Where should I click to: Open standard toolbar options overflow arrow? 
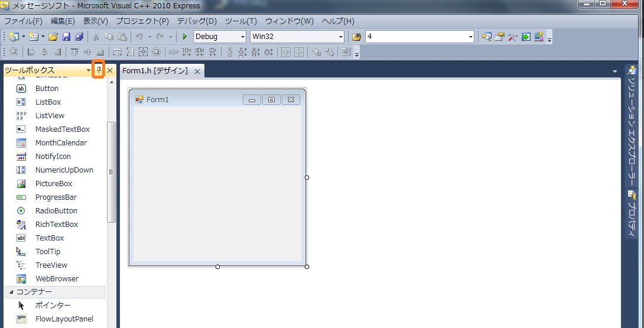click(549, 38)
